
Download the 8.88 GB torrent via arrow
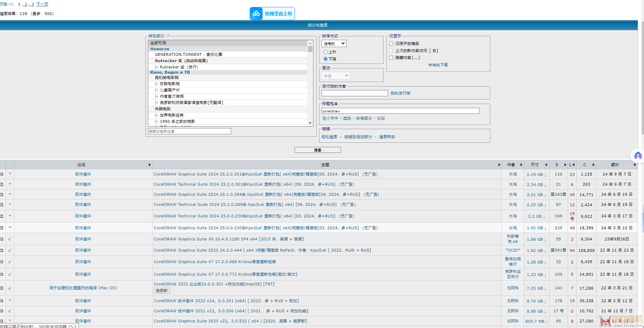pyautogui.click(x=545, y=311)
